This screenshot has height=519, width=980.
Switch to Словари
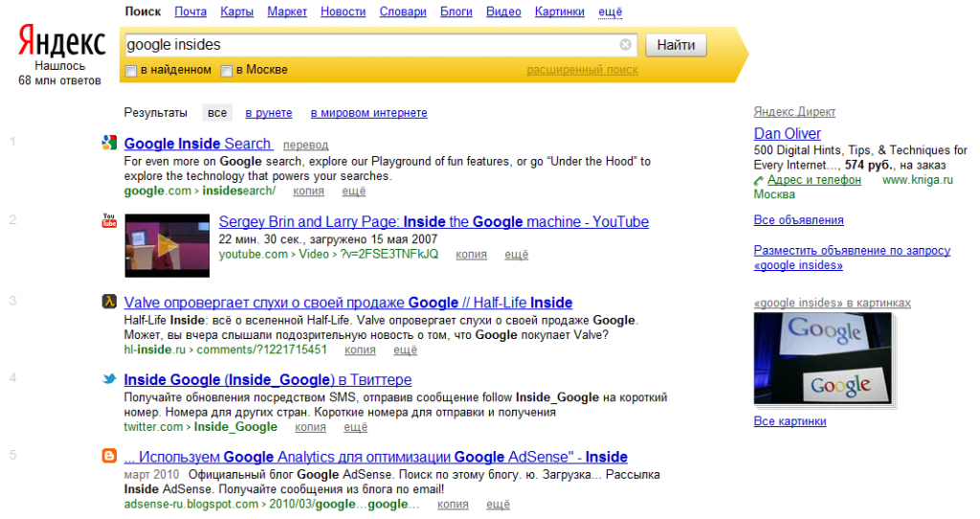(x=403, y=11)
